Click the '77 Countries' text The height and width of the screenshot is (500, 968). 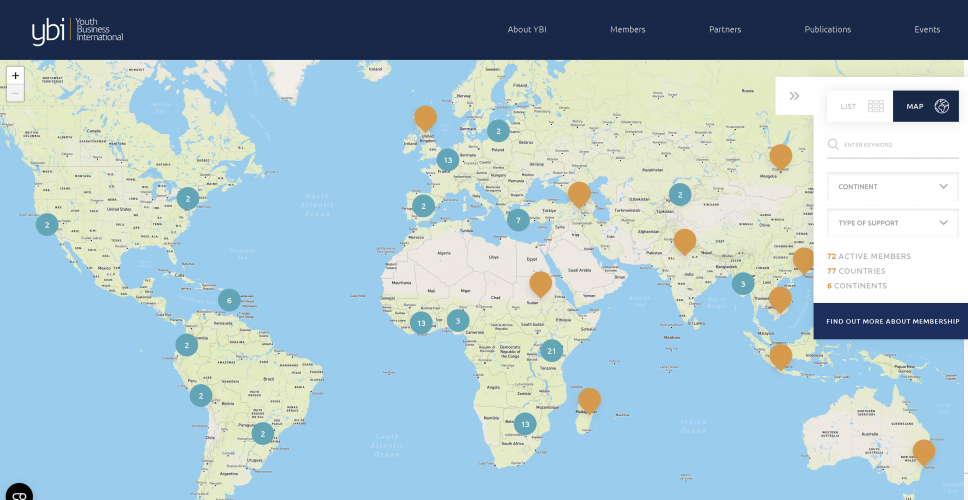[x=856, y=271]
